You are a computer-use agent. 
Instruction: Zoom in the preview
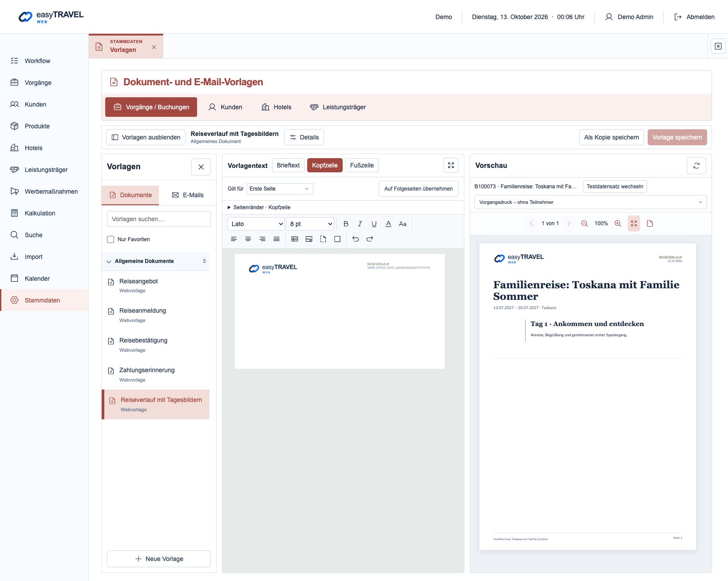618,223
